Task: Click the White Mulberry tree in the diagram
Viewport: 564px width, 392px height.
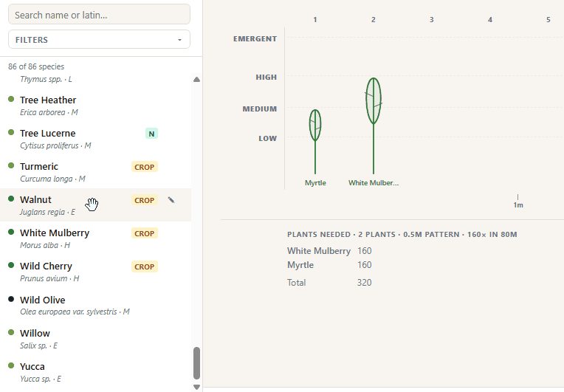Action: pos(374,125)
